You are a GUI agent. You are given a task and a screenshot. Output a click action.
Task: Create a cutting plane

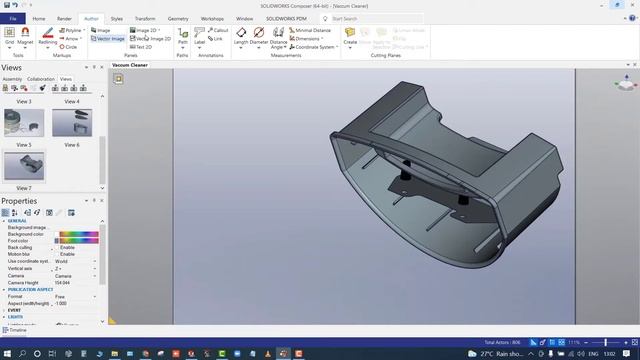(x=350, y=35)
